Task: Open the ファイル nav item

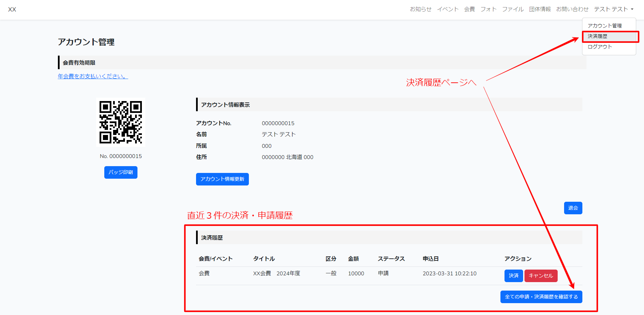Action: pyautogui.click(x=513, y=9)
